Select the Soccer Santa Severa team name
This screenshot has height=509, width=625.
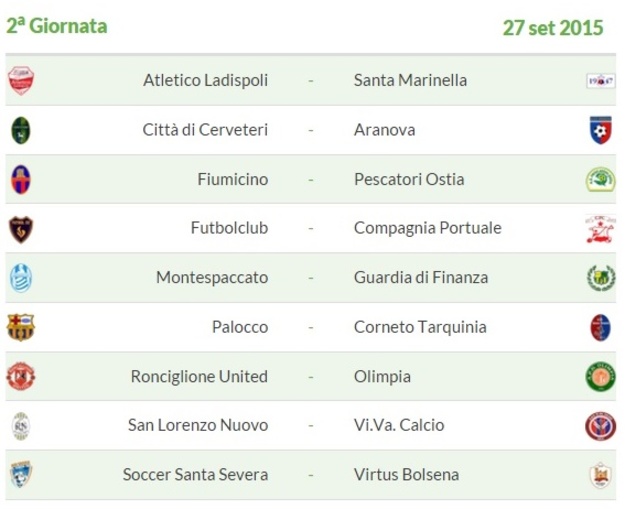tap(195, 475)
